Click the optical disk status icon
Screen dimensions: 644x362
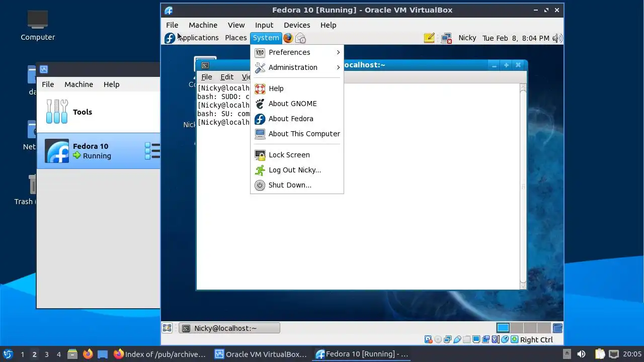coord(438,340)
